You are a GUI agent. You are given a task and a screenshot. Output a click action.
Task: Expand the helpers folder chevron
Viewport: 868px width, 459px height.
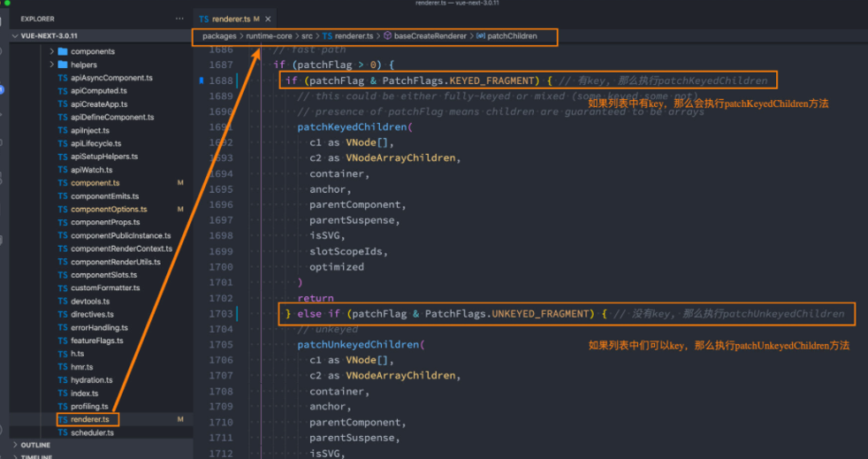[52, 65]
